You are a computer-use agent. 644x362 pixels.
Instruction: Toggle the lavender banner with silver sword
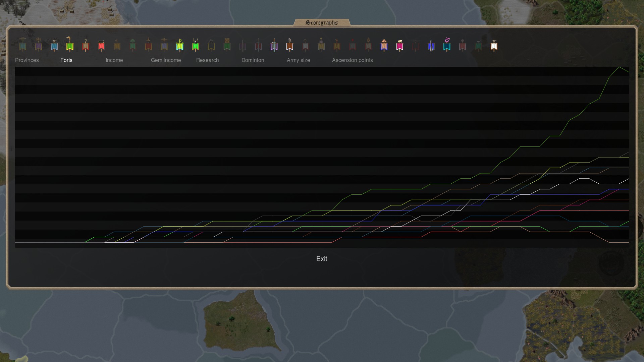[x=274, y=44]
